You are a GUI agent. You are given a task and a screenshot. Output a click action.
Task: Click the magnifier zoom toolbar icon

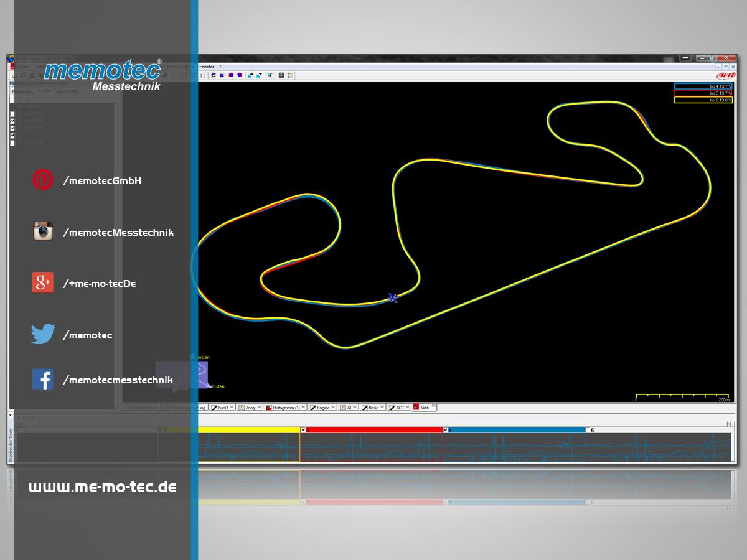click(x=270, y=75)
